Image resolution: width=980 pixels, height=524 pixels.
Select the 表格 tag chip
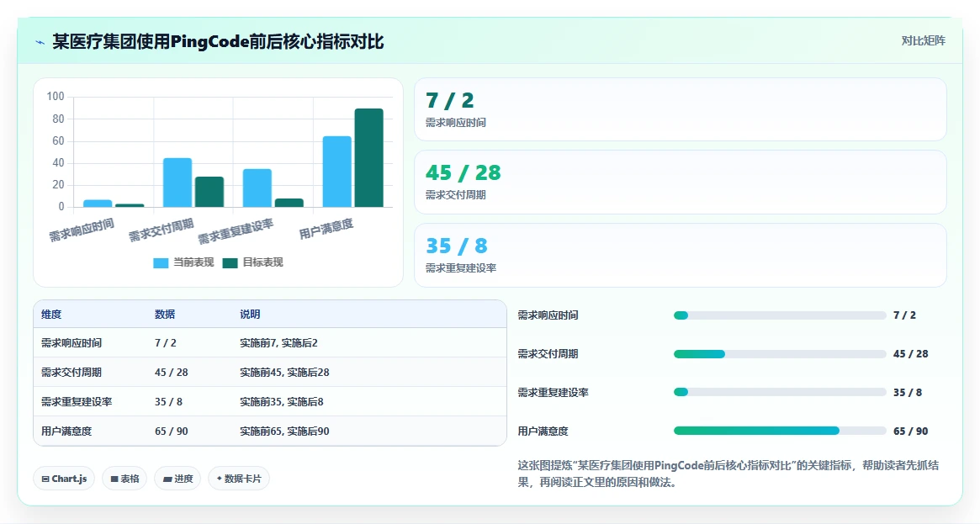[124, 479]
